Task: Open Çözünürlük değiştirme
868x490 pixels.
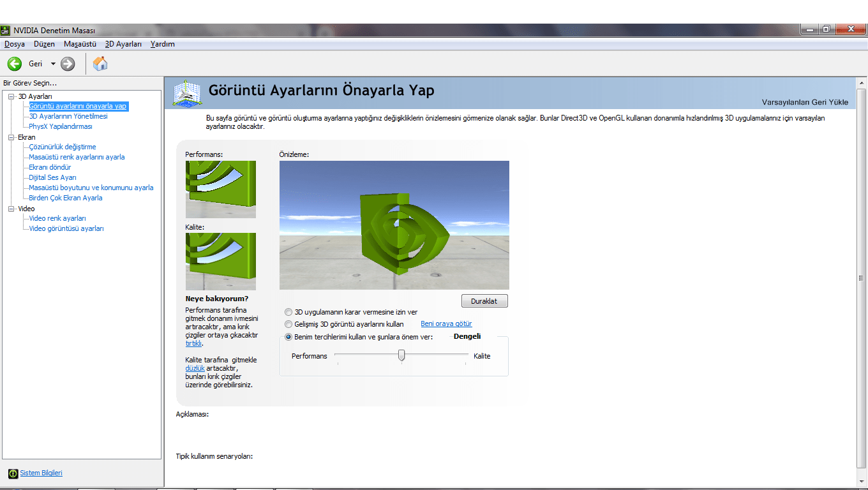Action: pyautogui.click(x=63, y=147)
